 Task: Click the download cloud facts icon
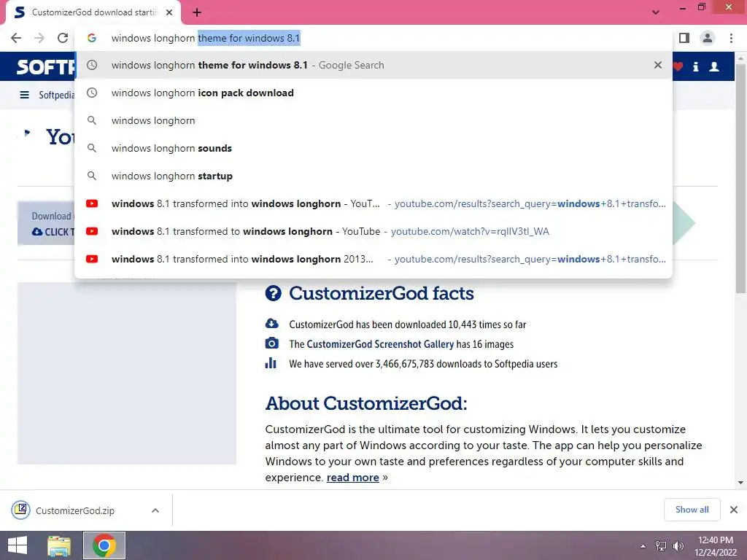pos(271,324)
